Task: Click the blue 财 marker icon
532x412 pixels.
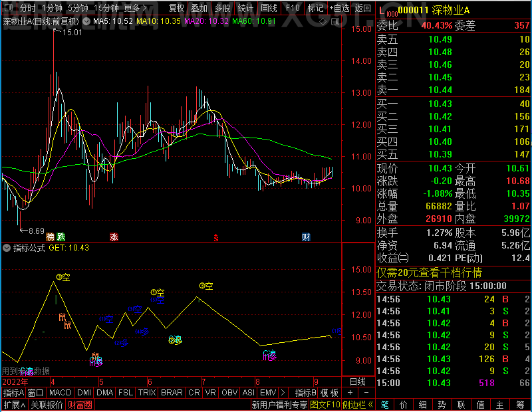Action: 306,237
